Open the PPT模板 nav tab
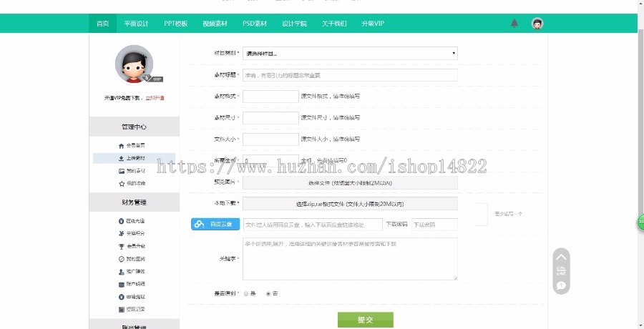The height and width of the screenshot is (329, 644). pyautogui.click(x=175, y=24)
